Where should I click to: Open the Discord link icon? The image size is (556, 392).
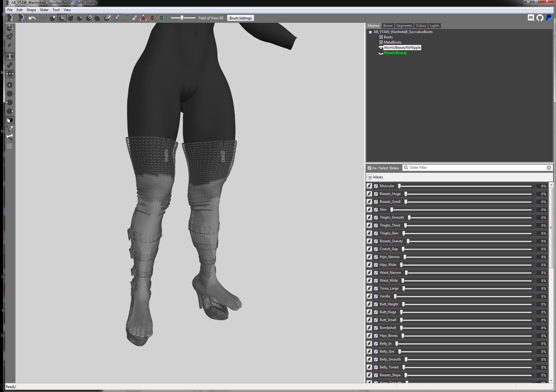[x=531, y=18]
